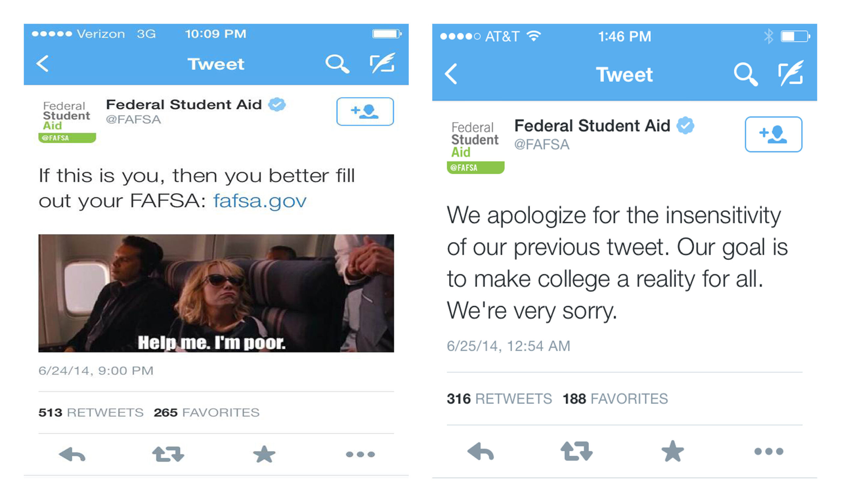The width and height of the screenshot is (841, 504).
Task: View the 513 retweets list
Action: (91, 412)
